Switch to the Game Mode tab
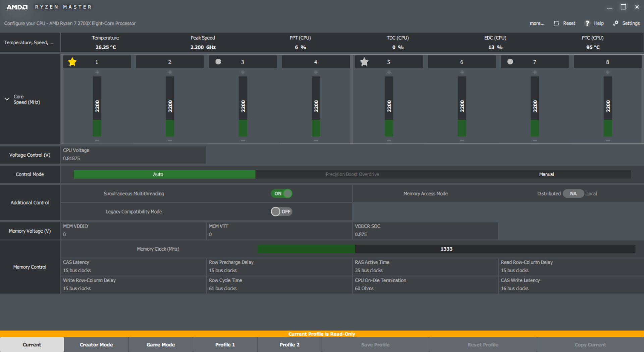The height and width of the screenshot is (352, 644). [161, 345]
